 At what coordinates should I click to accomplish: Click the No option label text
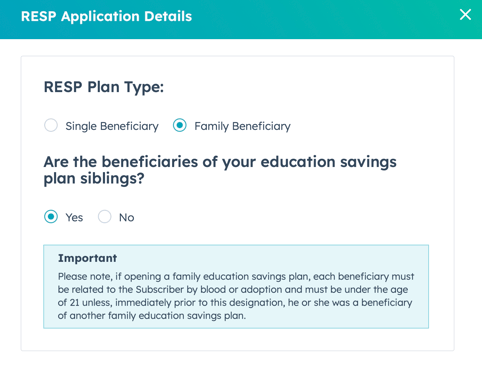[127, 218]
